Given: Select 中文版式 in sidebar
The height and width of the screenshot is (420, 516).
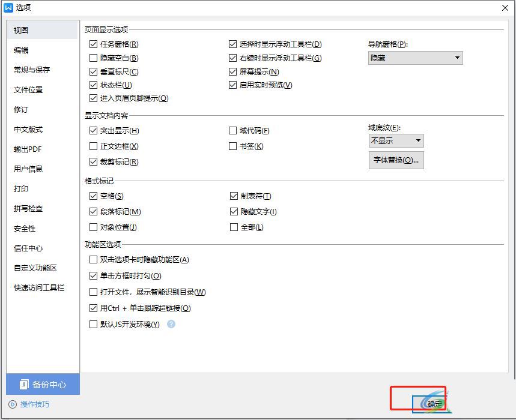Looking at the screenshot, I should [42, 129].
